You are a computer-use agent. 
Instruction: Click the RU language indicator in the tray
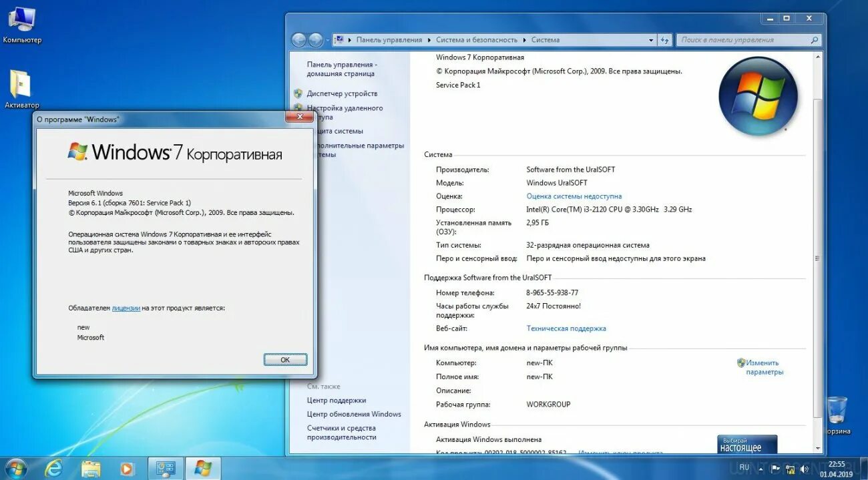pos(744,467)
